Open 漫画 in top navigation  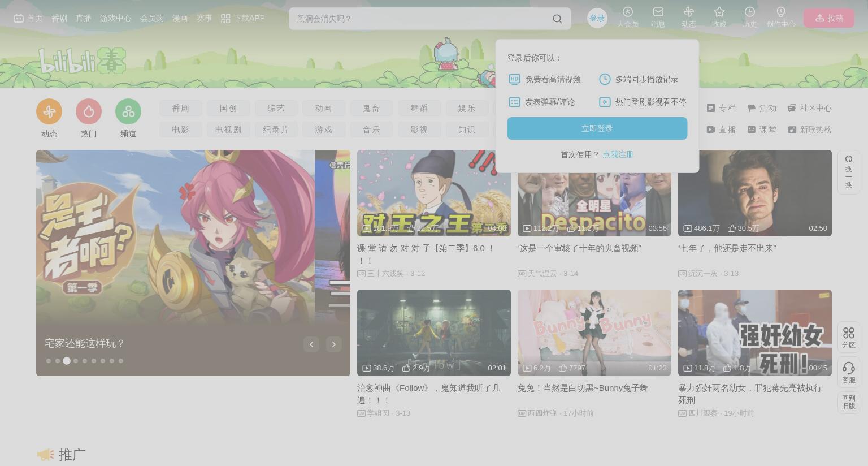[180, 18]
